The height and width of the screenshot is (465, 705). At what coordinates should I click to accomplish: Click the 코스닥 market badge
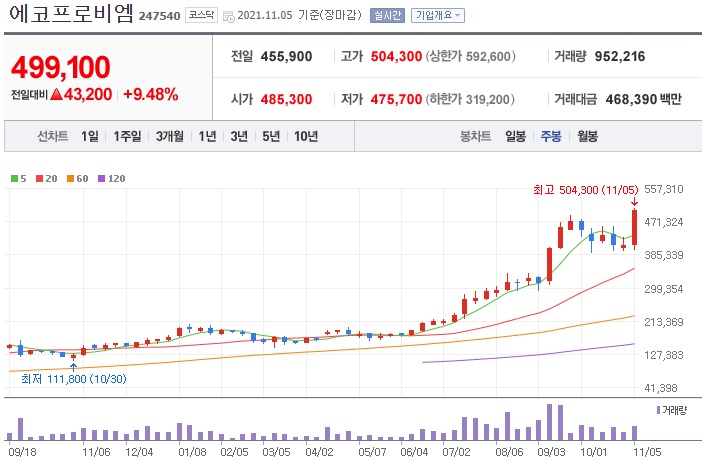pos(201,15)
